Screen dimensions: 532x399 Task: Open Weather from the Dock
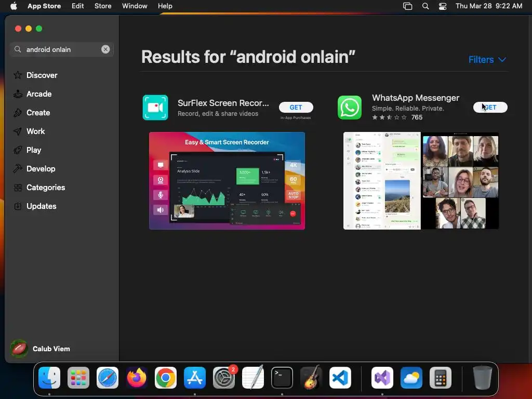[411, 378]
